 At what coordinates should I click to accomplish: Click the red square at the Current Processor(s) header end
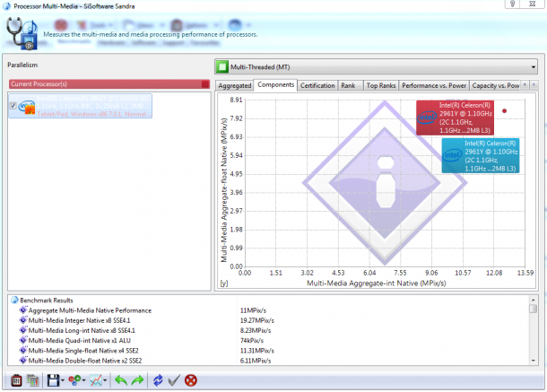point(205,84)
